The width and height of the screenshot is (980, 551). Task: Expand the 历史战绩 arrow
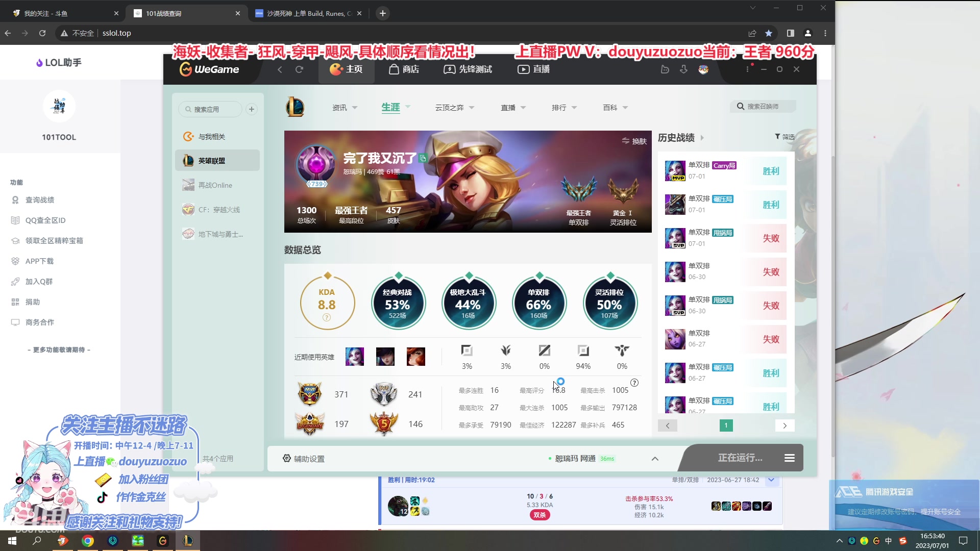702,138
